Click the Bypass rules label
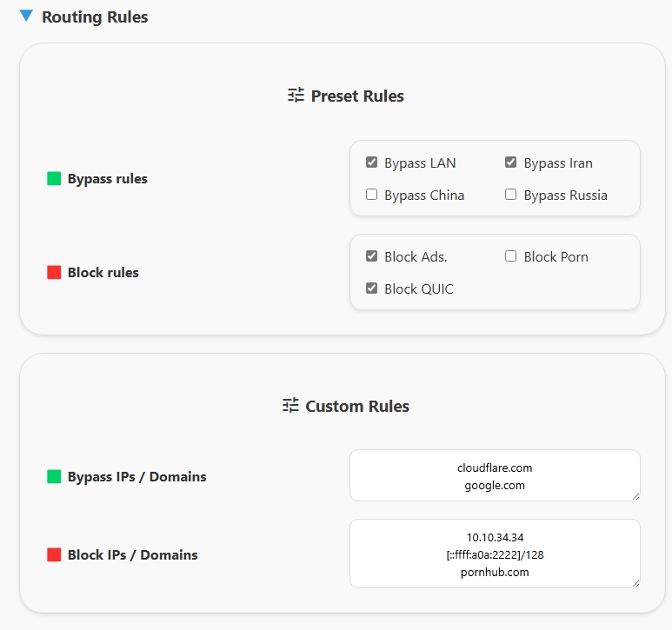 tap(107, 179)
